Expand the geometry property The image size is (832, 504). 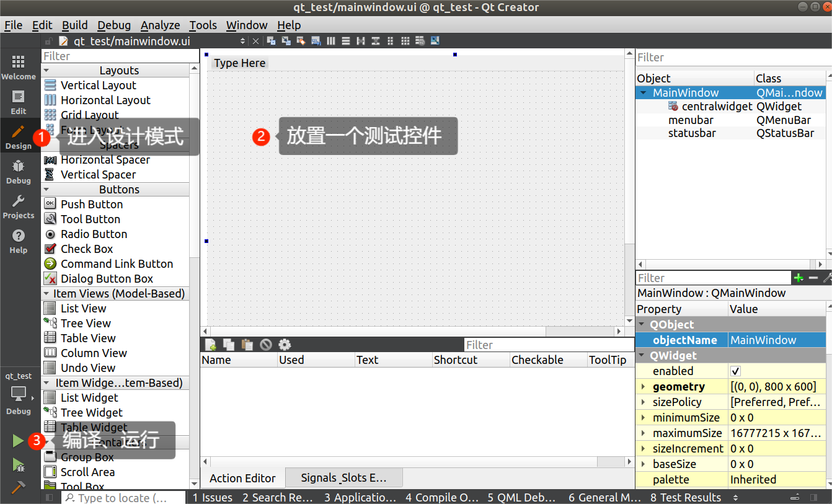(643, 387)
